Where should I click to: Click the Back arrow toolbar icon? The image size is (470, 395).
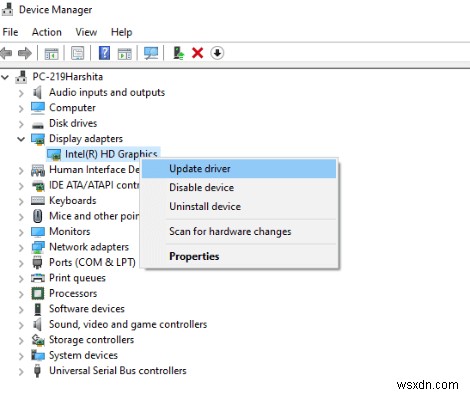(x=6, y=53)
